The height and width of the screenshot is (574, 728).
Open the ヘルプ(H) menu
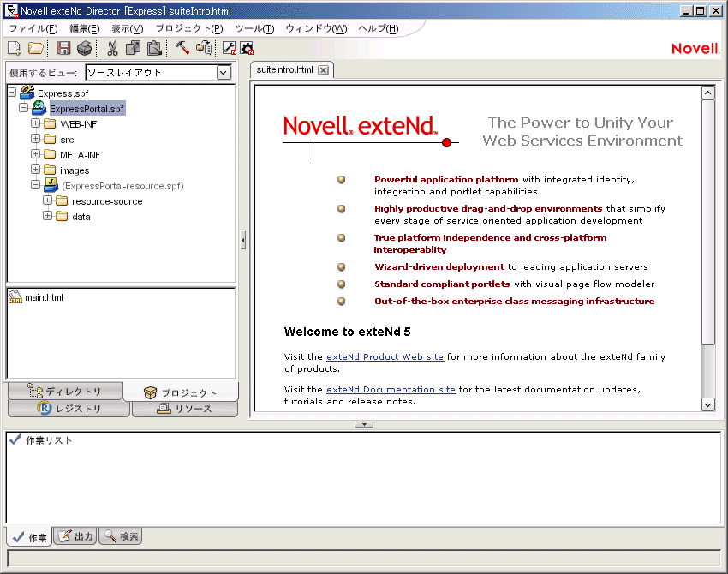[379, 28]
